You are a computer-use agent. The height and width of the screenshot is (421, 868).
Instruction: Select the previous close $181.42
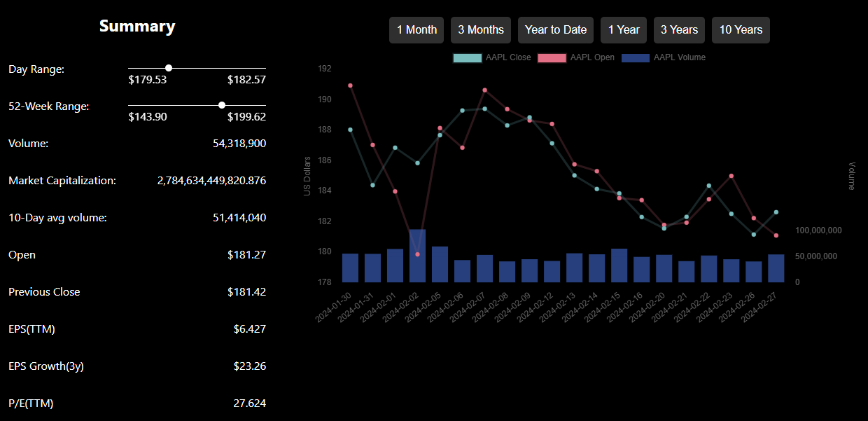click(x=246, y=292)
